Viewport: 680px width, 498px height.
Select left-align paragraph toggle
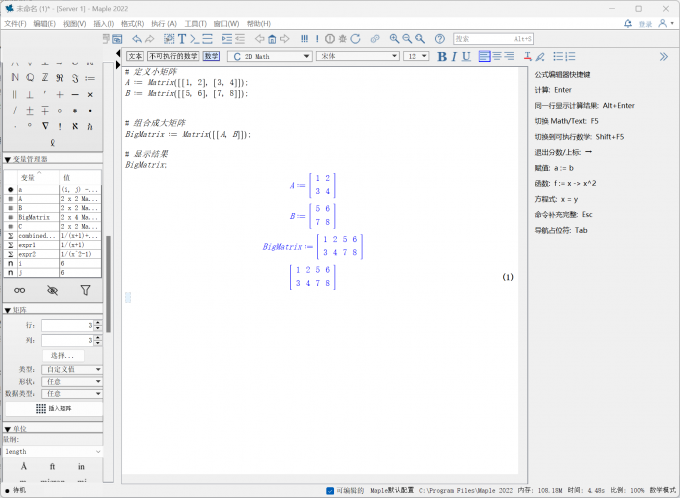[x=484, y=56]
